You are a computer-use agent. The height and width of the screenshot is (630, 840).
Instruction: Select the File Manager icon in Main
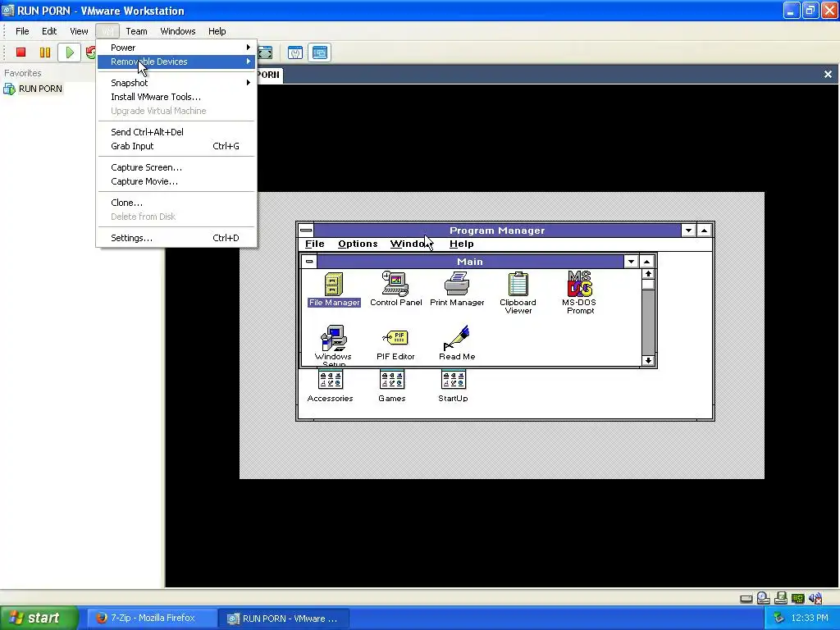335,290
